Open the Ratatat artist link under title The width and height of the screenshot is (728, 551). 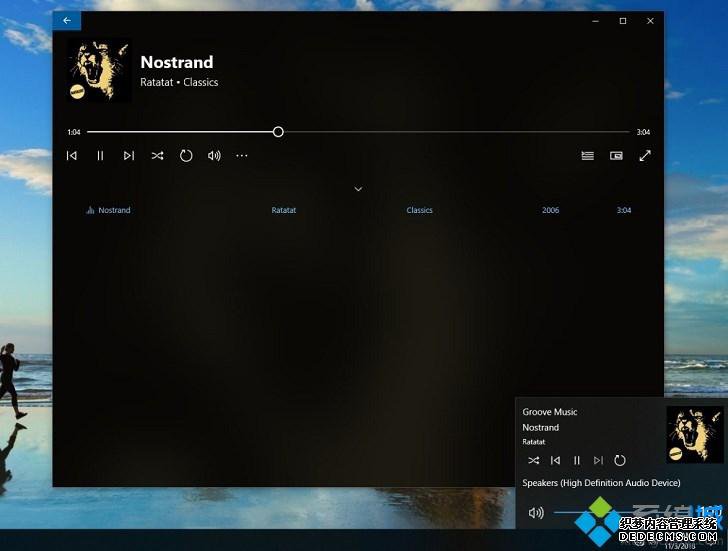tap(156, 82)
